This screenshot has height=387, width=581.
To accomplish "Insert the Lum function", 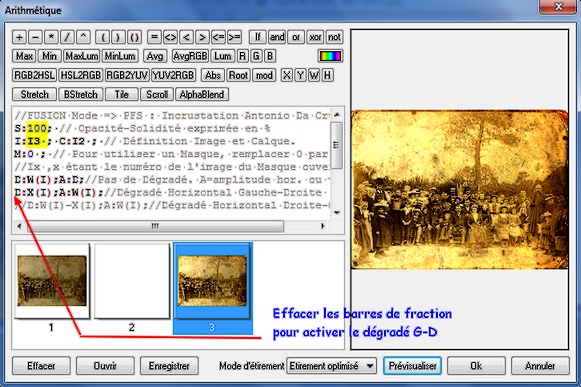I will coord(223,56).
